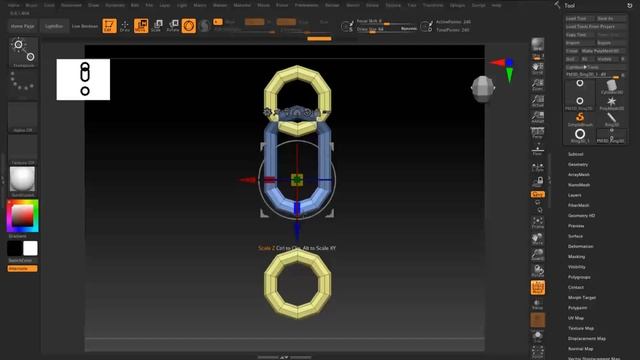Screen dimensions: 640x360
Task: Reset Tool palette with circular arrow icon
Action: 629,5
